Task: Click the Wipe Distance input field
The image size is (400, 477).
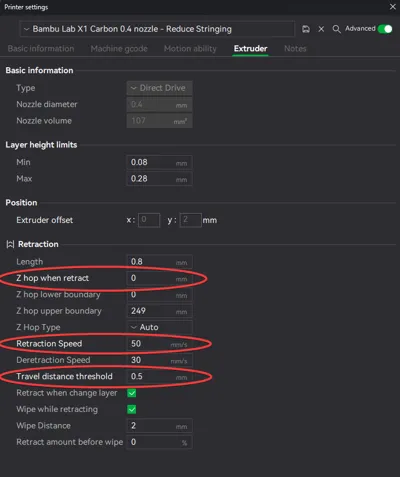Action: 159,426
